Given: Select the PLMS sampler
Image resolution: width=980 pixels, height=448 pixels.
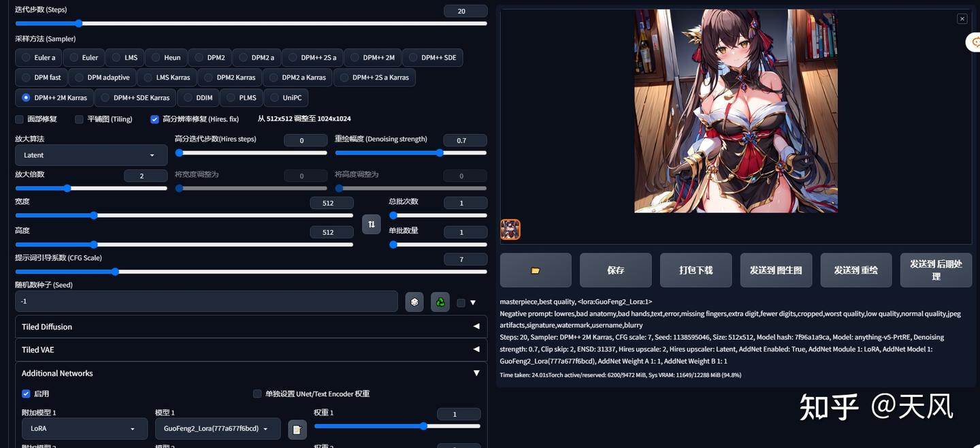Looking at the screenshot, I should click(241, 98).
